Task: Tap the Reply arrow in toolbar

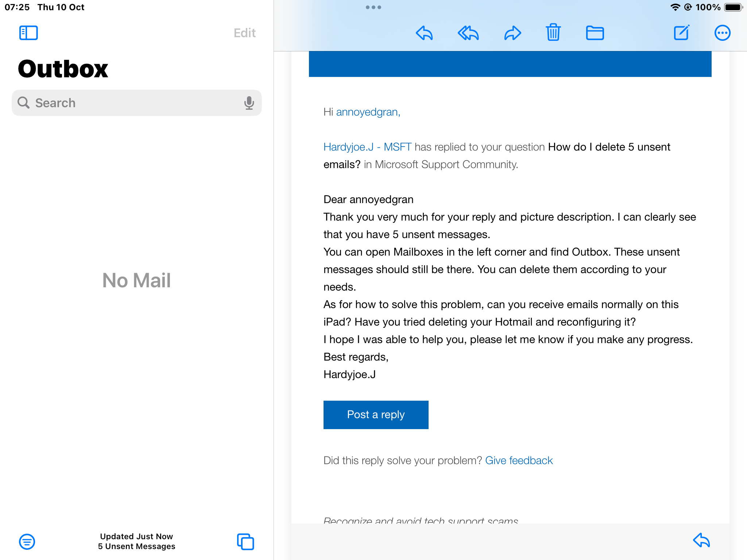Action: [424, 33]
